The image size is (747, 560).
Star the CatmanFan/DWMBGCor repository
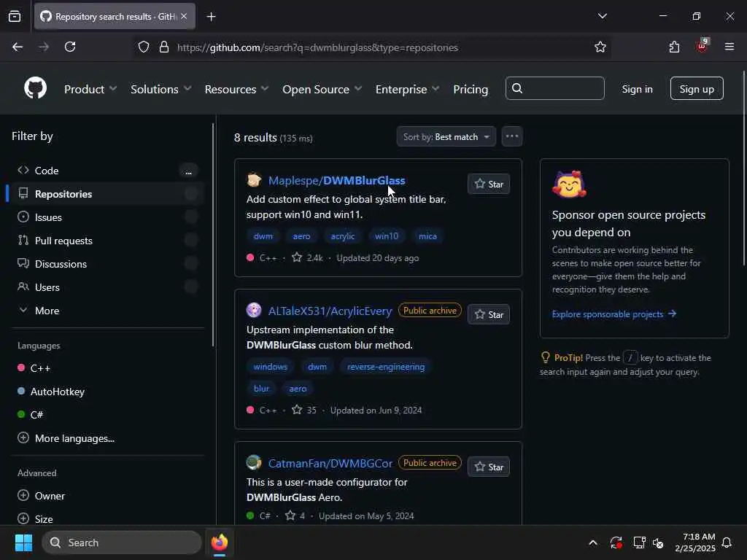point(489,467)
